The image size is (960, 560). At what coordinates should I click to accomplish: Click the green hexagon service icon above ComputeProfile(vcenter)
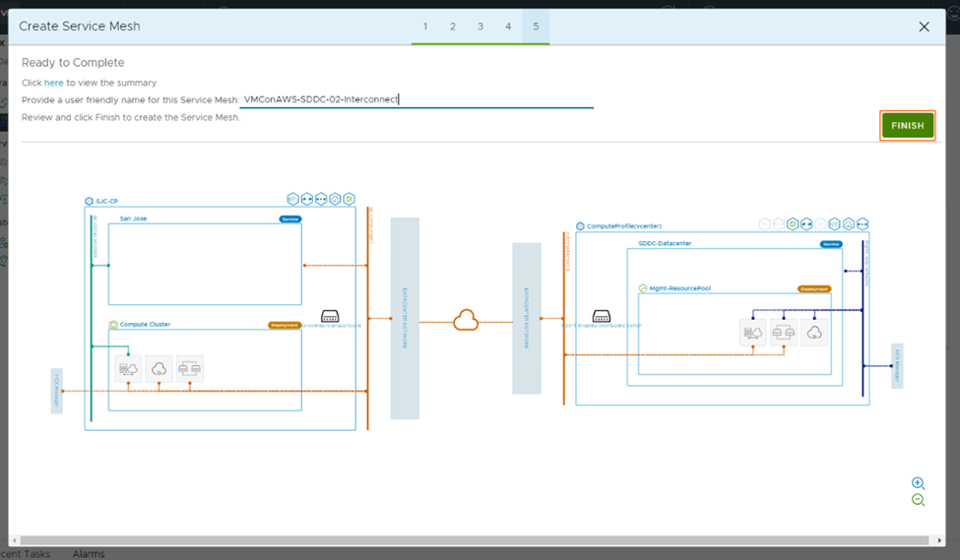(793, 224)
